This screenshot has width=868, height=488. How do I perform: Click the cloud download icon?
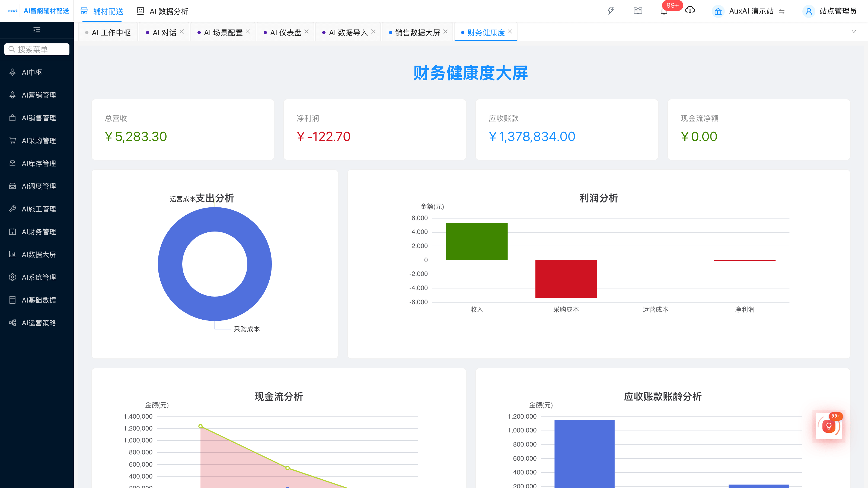coord(690,11)
